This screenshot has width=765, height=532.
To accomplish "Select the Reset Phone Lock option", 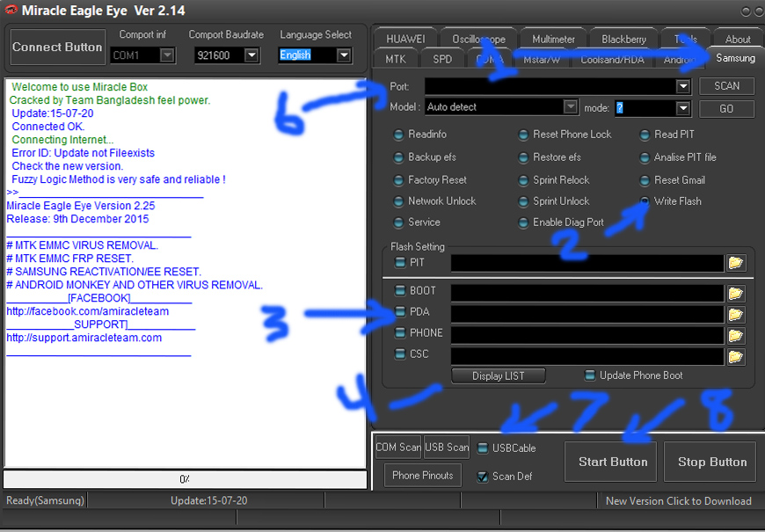I will (523, 135).
